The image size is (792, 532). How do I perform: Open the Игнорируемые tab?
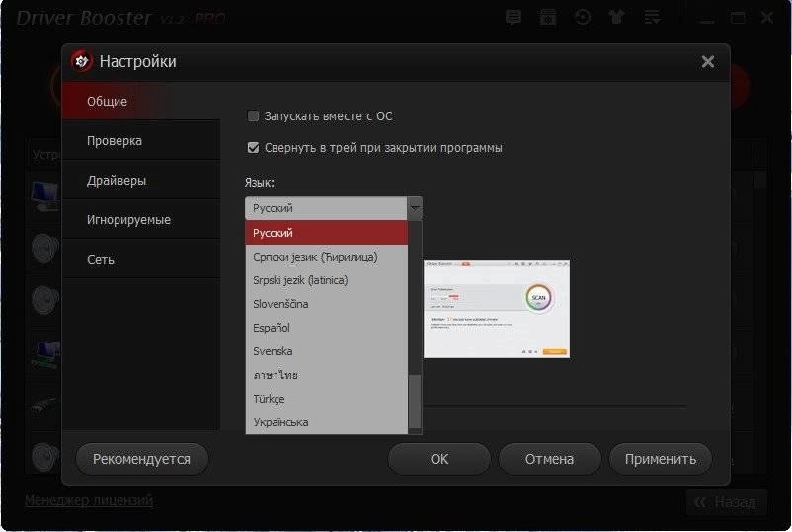pyautogui.click(x=141, y=219)
